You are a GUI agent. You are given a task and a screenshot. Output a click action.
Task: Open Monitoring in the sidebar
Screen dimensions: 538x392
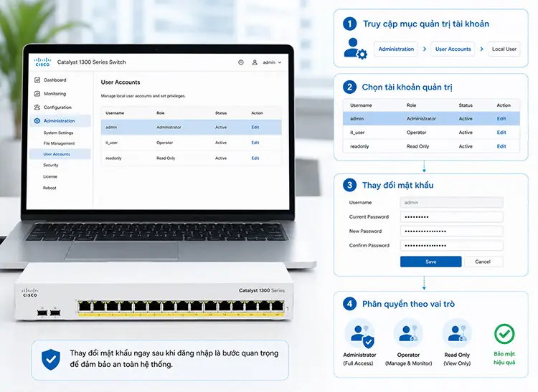pyautogui.click(x=55, y=94)
